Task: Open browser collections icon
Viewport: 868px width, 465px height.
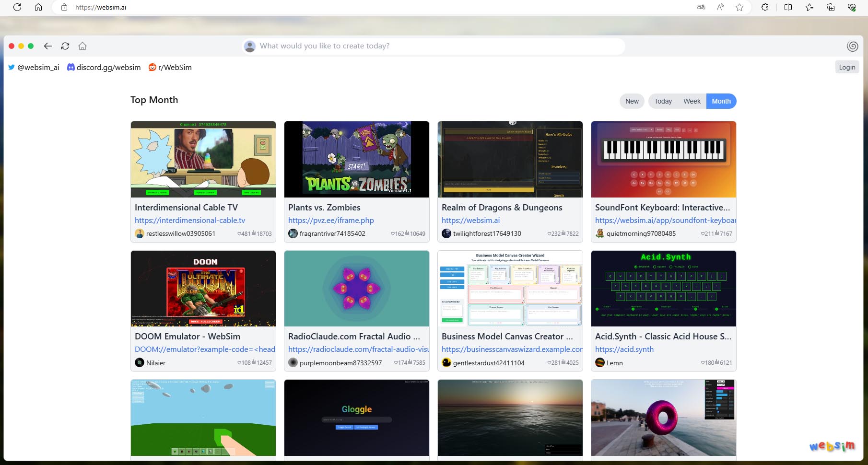Action: [x=831, y=7]
